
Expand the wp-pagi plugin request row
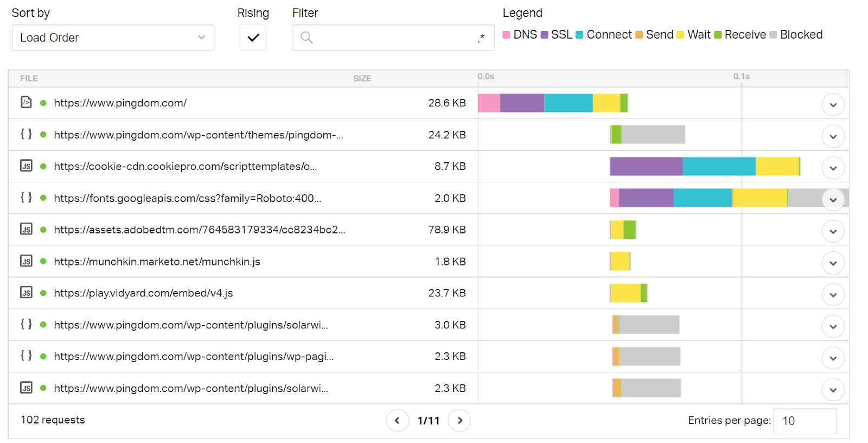(x=833, y=358)
